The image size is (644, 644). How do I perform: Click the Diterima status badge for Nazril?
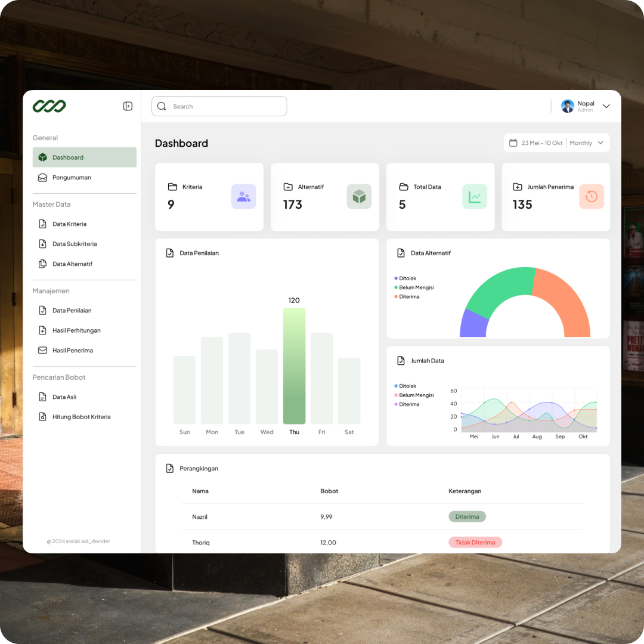(x=467, y=516)
